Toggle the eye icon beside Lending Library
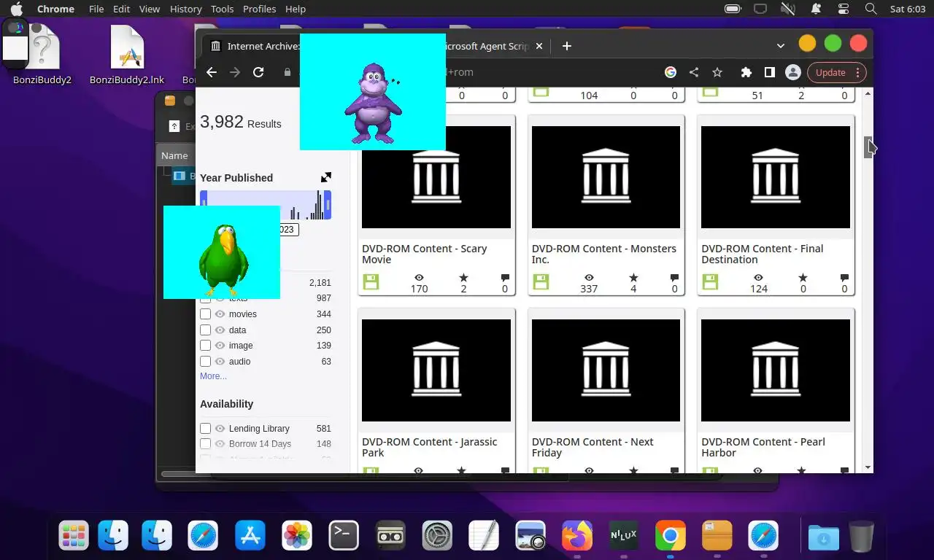The height and width of the screenshot is (560, 934). 220,428
